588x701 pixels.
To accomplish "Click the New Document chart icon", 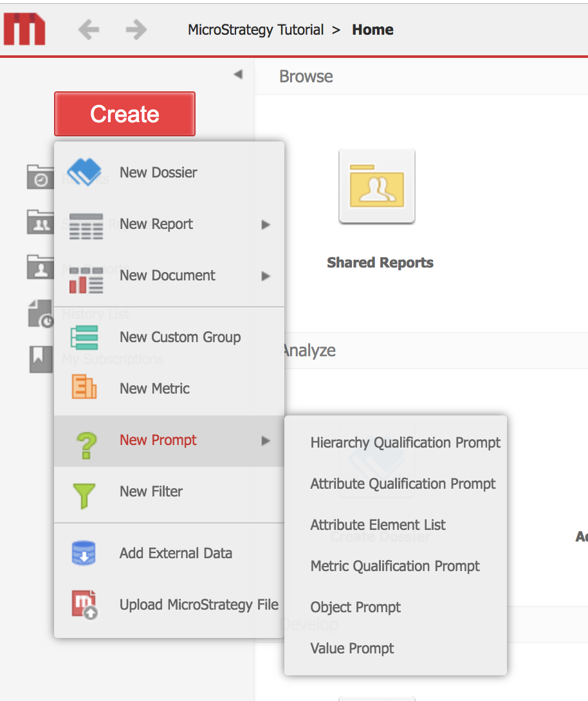I will click(x=86, y=280).
